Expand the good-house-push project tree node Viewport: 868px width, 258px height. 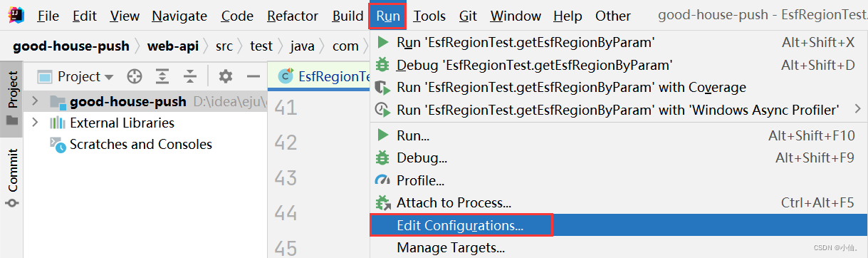[34, 102]
